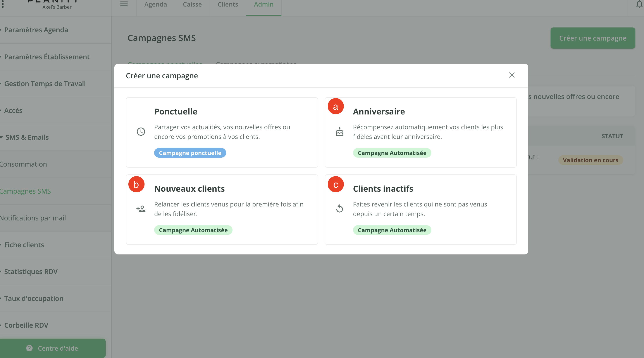This screenshot has height=358, width=644.
Task: Click the clock icon in Ponctuelle card
Action: [141, 131]
